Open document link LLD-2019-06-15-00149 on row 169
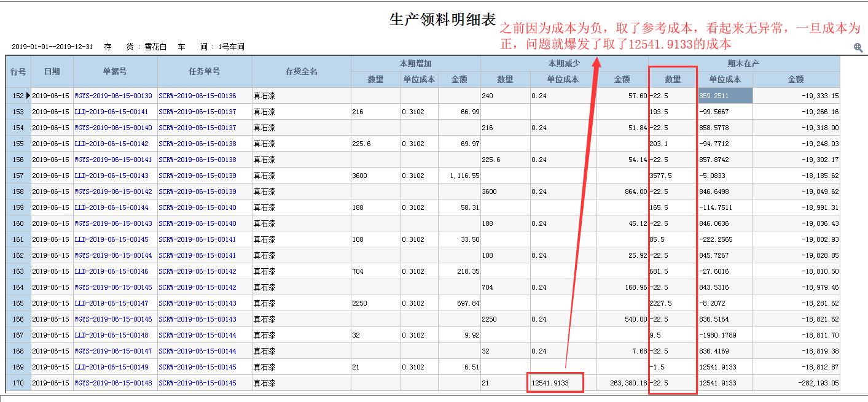Screen dimensions: 868x402 tap(111, 366)
